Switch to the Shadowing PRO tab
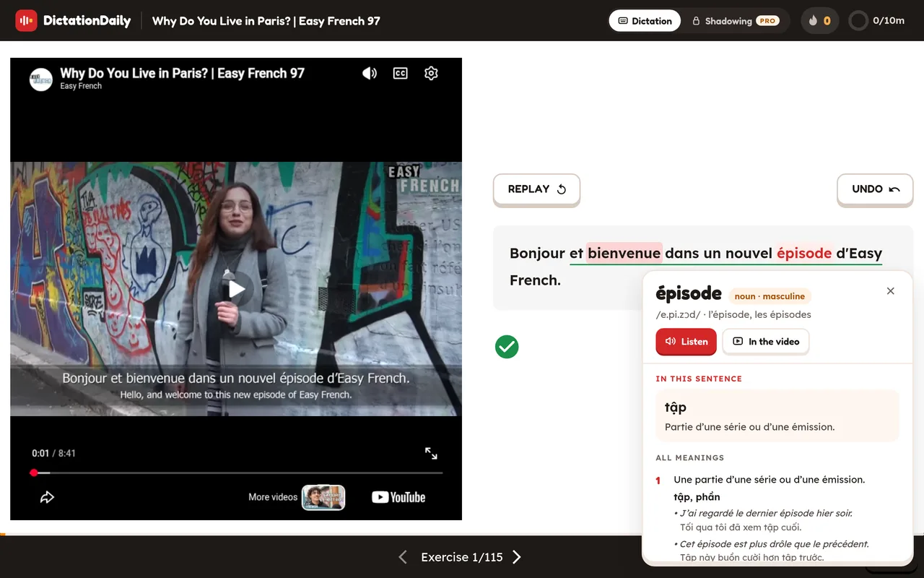The height and width of the screenshot is (578, 924). tap(734, 21)
